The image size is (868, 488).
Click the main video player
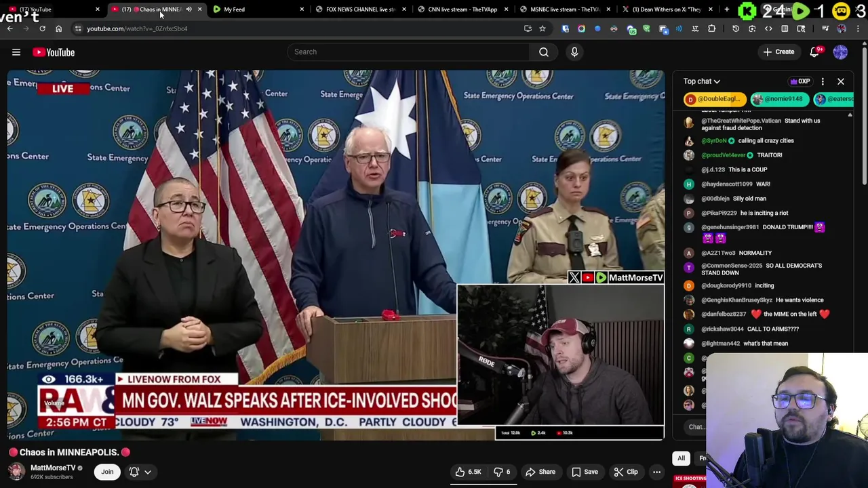336,255
